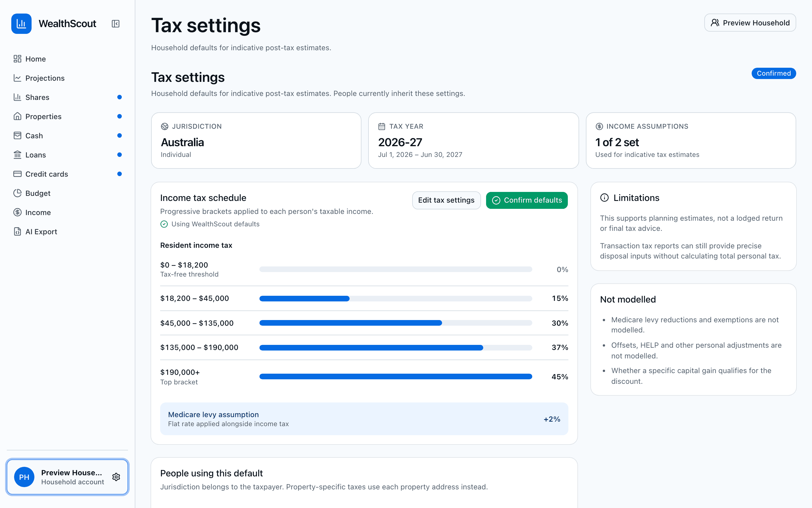Screen dimensions: 812x508
Task: Click the blue dot next to Shares
Action: click(x=120, y=97)
